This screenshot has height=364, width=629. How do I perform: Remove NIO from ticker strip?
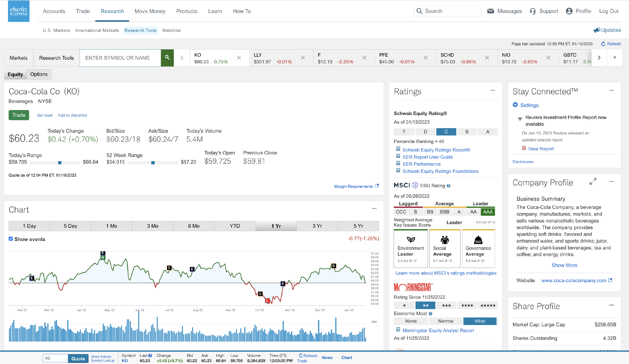(x=548, y=58)
